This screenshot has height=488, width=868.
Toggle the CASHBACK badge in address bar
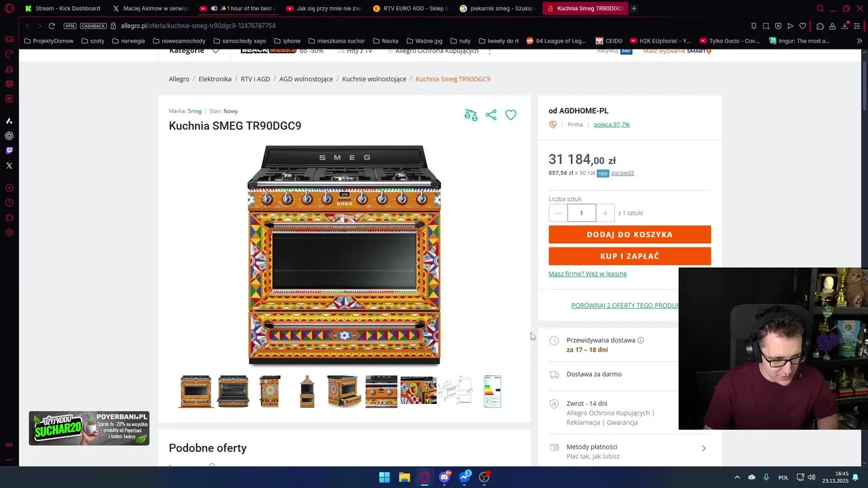tap(93, 26)
